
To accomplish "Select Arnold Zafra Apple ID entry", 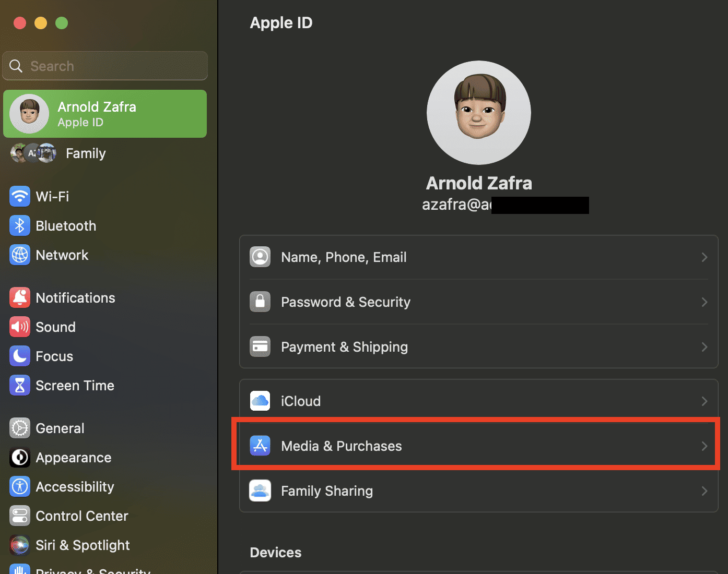I will click(105, 114).
